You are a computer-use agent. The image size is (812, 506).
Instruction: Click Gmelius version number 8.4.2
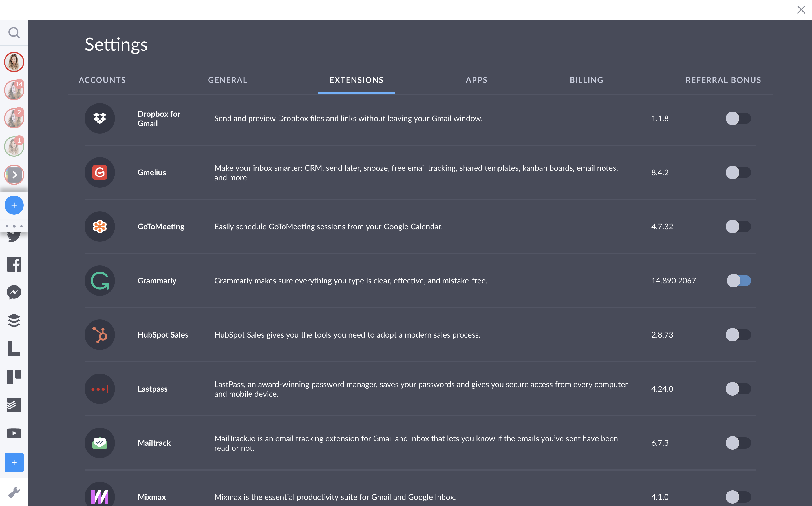coord(660,172)
